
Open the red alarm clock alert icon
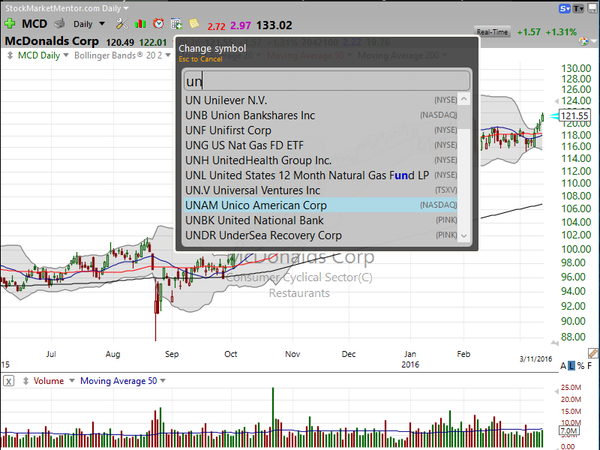pyautogui.click(x=158, y=24)
